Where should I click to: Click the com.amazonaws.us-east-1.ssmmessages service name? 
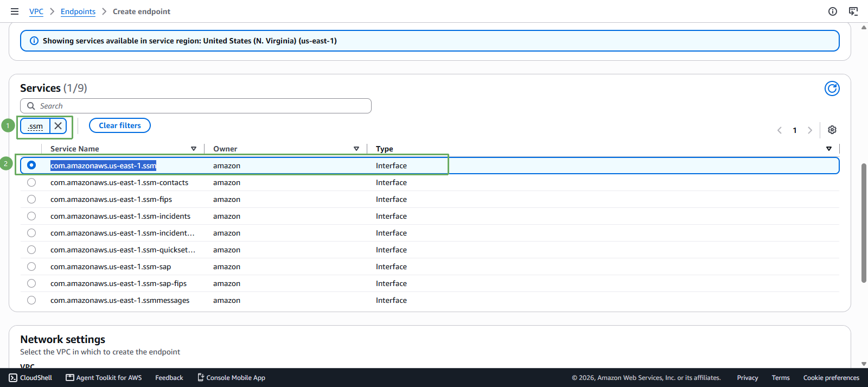[x=120, y=300]
